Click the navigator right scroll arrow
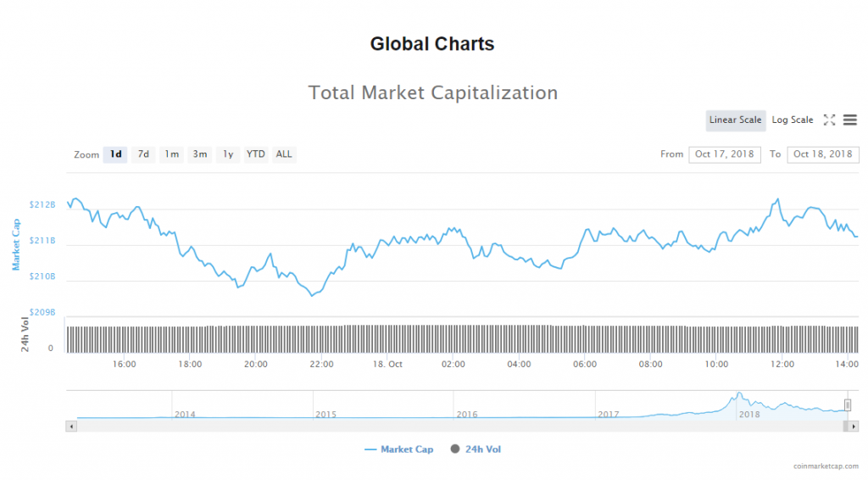The height and width of the screenshot is (480, 868). (x=854, y=426)
